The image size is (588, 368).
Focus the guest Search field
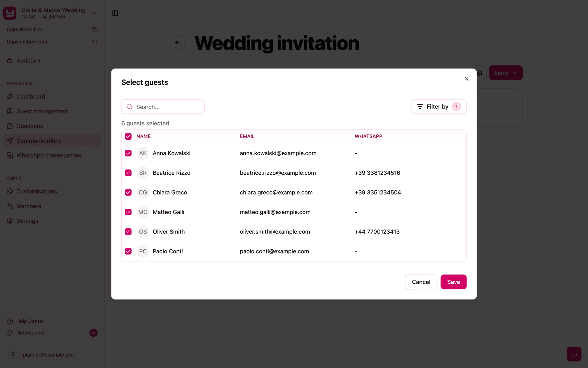(163, 107)
